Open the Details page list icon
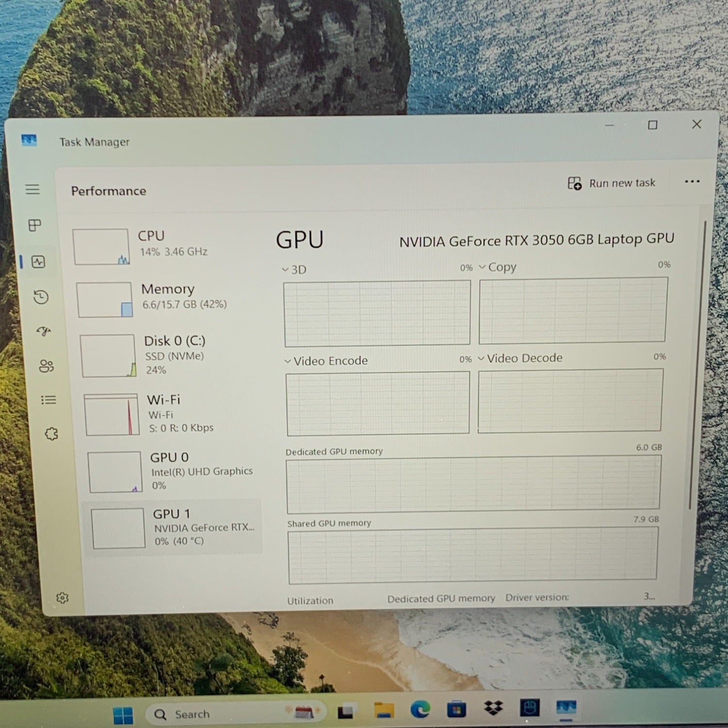This screenshot has width=728, height=728. [x=49, y=400]
